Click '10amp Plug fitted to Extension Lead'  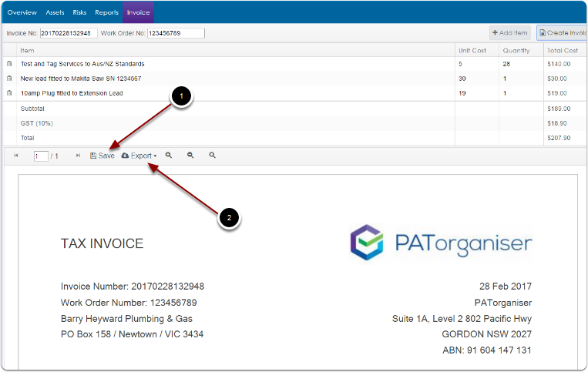(x=72, y=93)
